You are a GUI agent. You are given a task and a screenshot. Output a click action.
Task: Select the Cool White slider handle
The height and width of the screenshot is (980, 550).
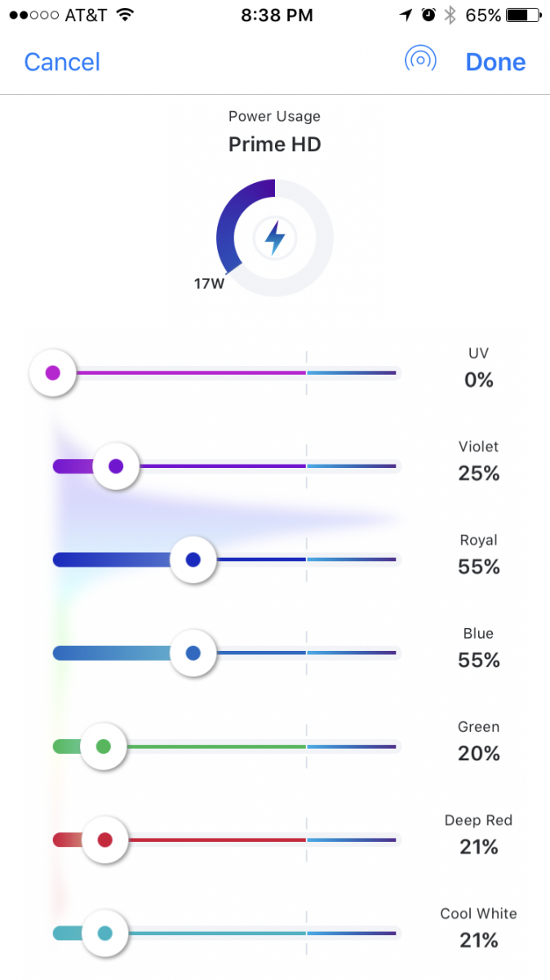coord(104,933)
